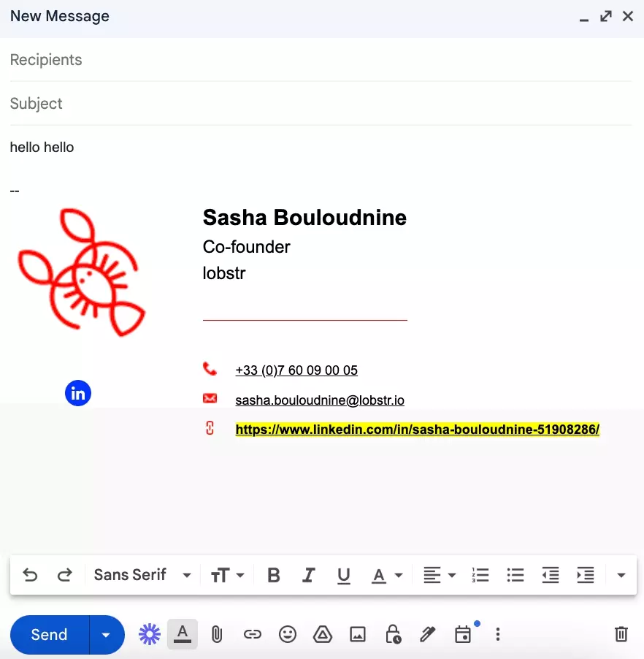Expand more send options arrow
Image resolution: width=644 pixels, height=659 pixels.
(x=107, y=635)
